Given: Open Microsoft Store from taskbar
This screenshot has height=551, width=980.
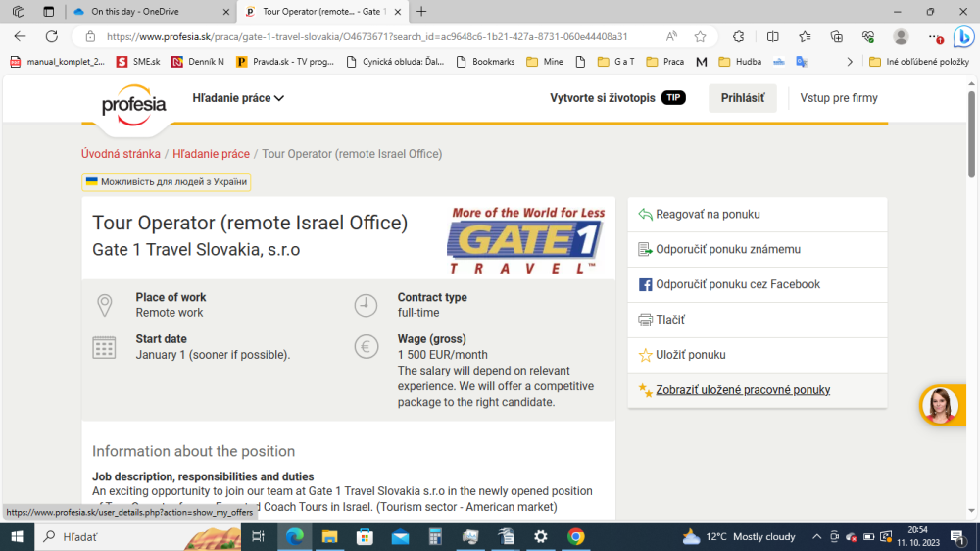Looking at the screenshot, I should click(365, 536).
